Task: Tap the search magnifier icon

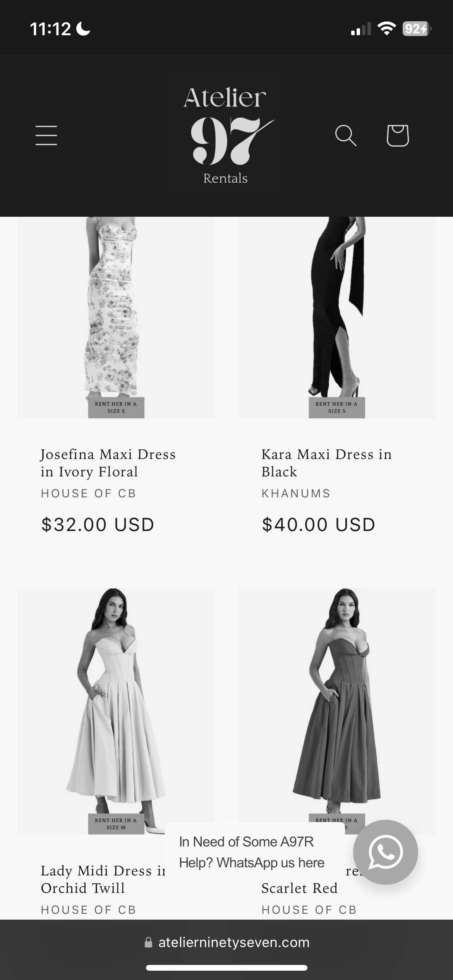Action: (x=345, y=135)
